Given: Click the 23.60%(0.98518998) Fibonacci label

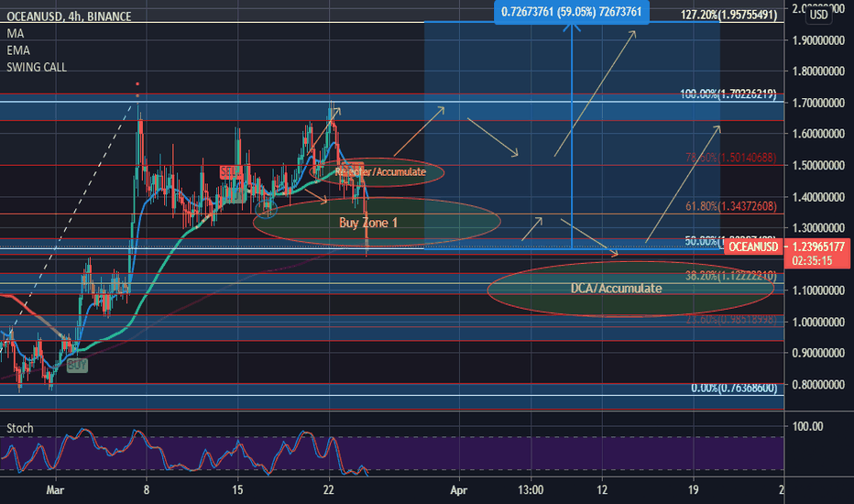Looking at the screenshot, I should click(731, 319).
